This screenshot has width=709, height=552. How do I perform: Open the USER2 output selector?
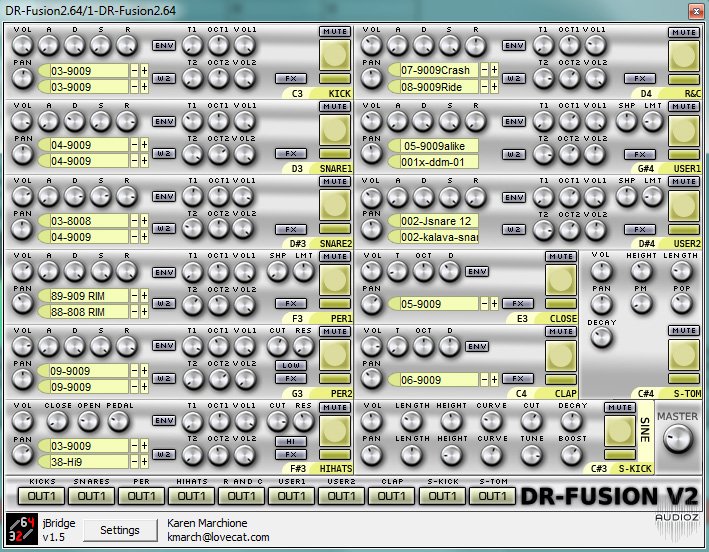tap(342, 496)
